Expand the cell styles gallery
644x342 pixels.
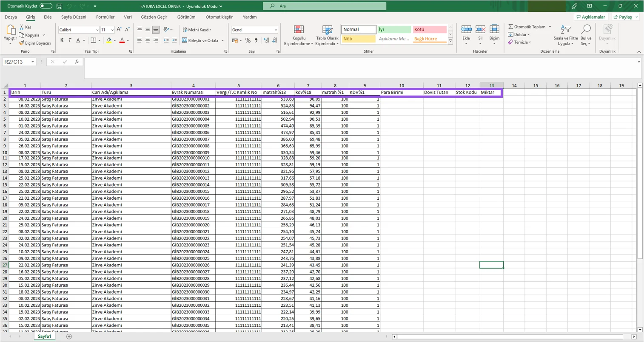pos(450,41)
